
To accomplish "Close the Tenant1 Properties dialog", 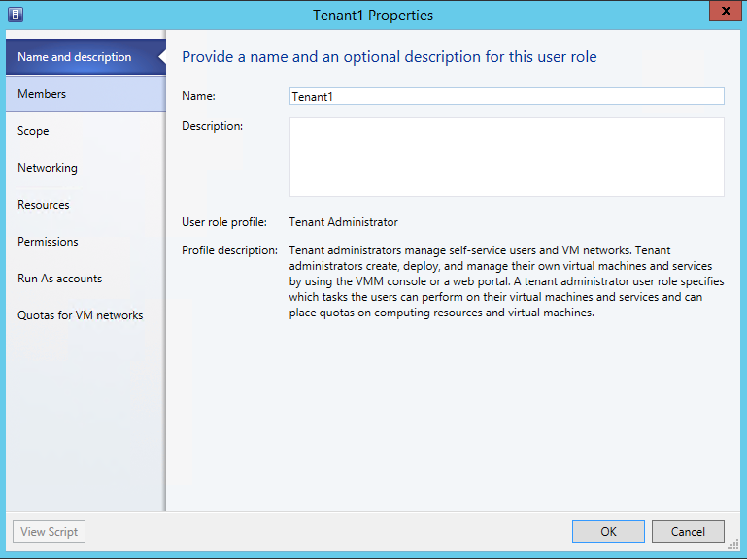I will coord(720,14).
